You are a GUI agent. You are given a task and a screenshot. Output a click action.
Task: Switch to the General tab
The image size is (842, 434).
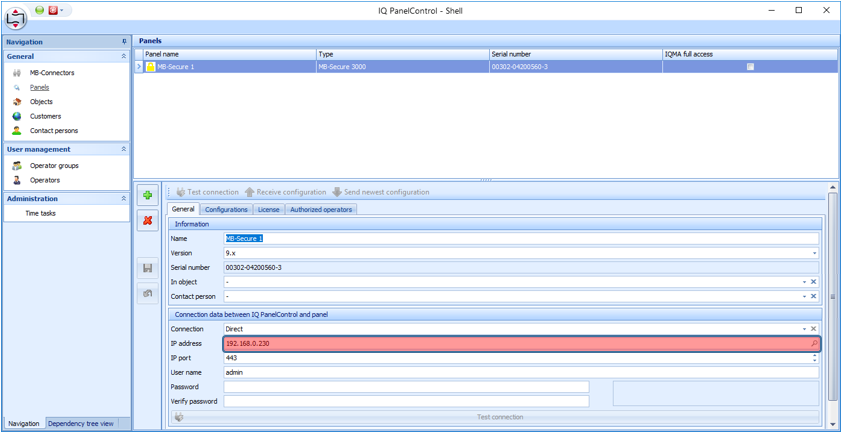183,209
